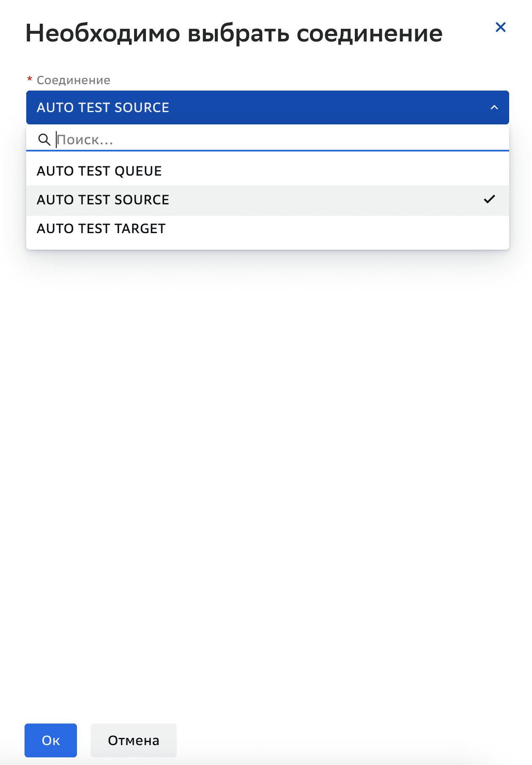532x765 pixels.
Task: Click the word QUEUE in the first option
Action: pos(138,171)
